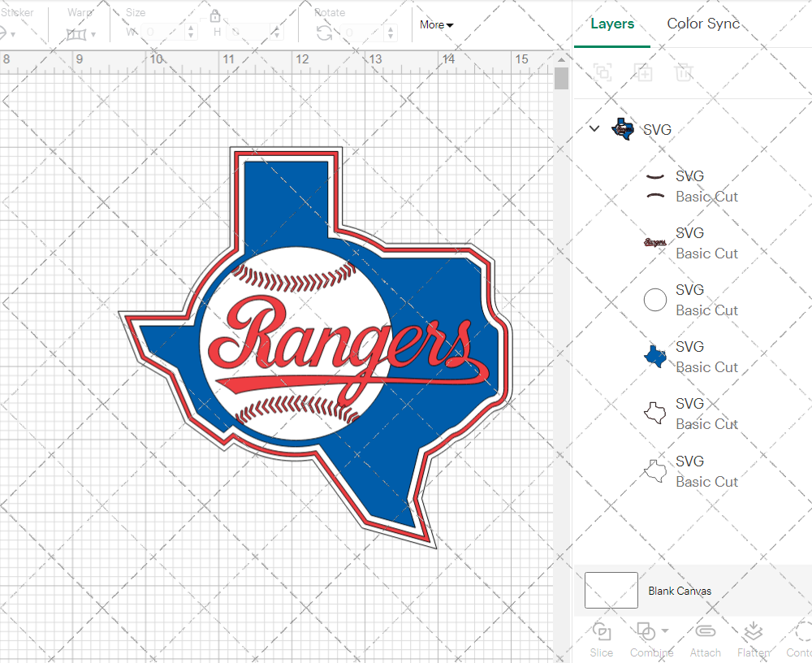Click the Rotate icon in toolbar
The image size is (812, 663).
pyautogui.click(x=324, y=32)
